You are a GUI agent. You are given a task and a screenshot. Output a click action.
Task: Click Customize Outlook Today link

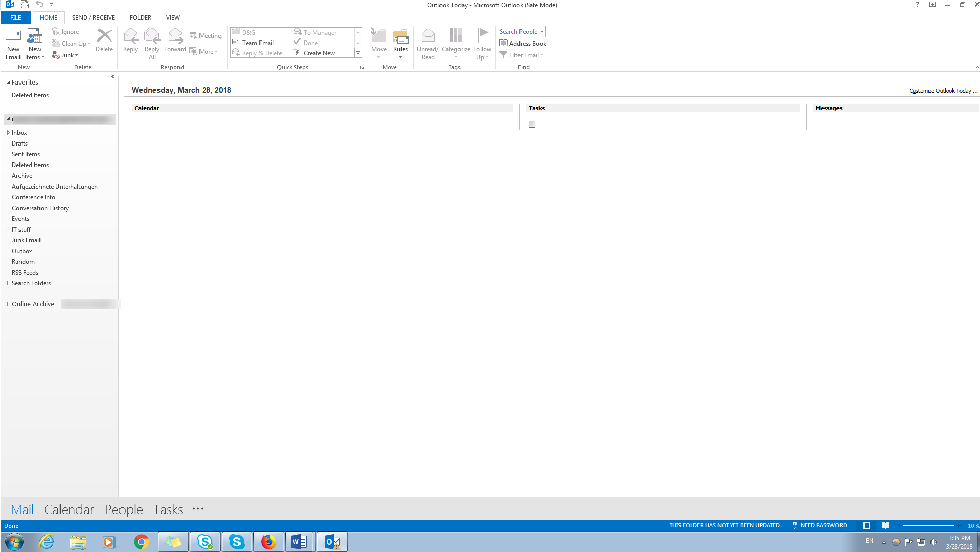(x=943, y=91)
